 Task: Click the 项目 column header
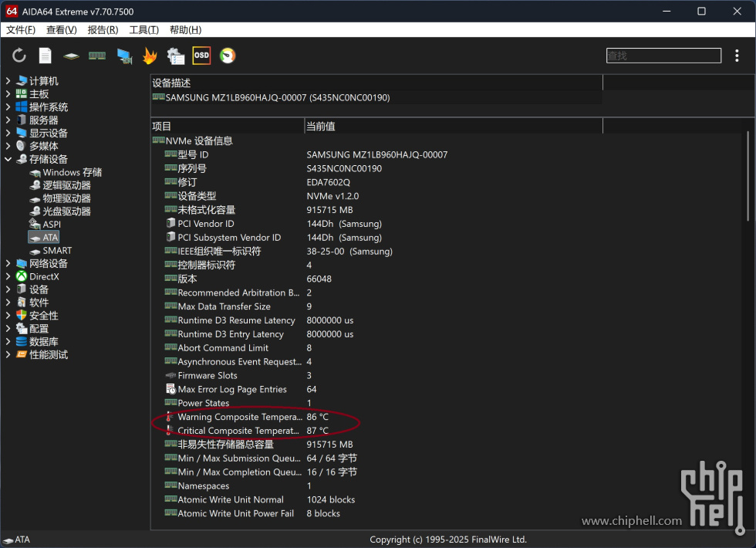point(228,127)
